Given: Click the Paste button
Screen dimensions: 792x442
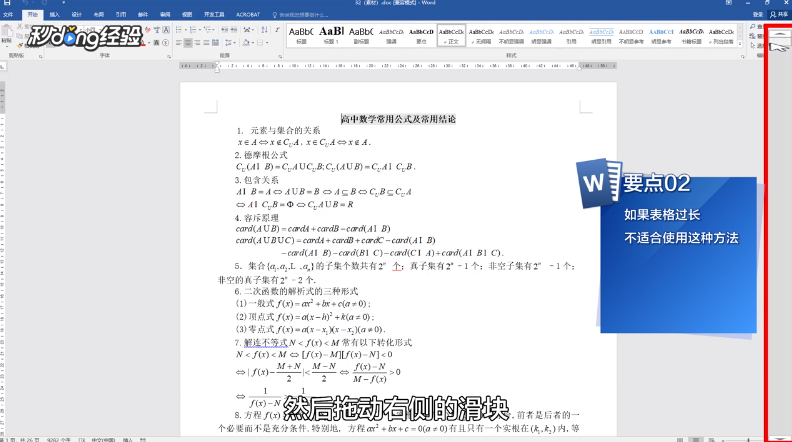Looking at the screenshot, I should coord(7,34).
